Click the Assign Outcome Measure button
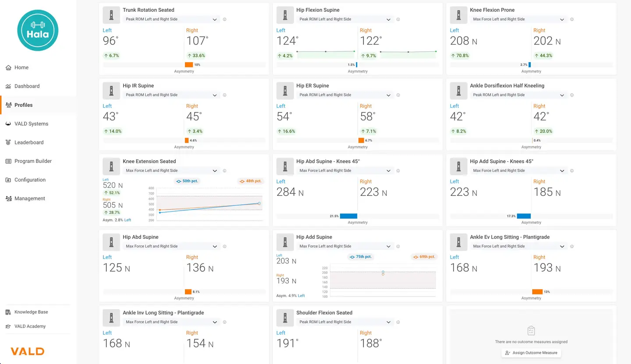The image size is (631, 364). point(531,353)
